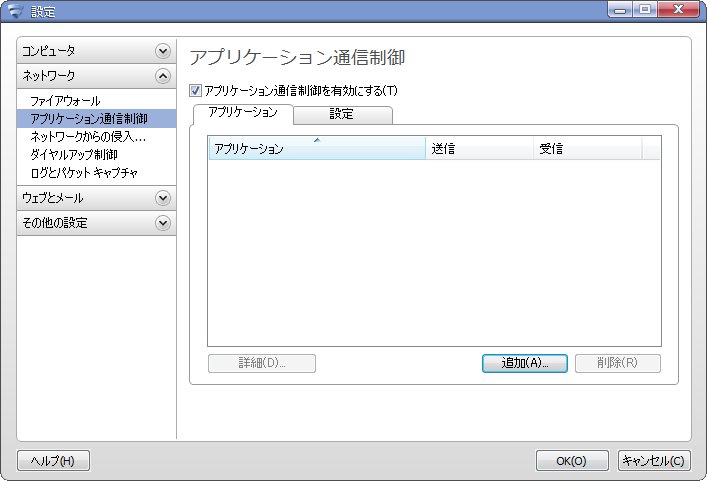Click the 削除(R) button
This screenshot has height=481, width=707.
click(x=618, y=363)
